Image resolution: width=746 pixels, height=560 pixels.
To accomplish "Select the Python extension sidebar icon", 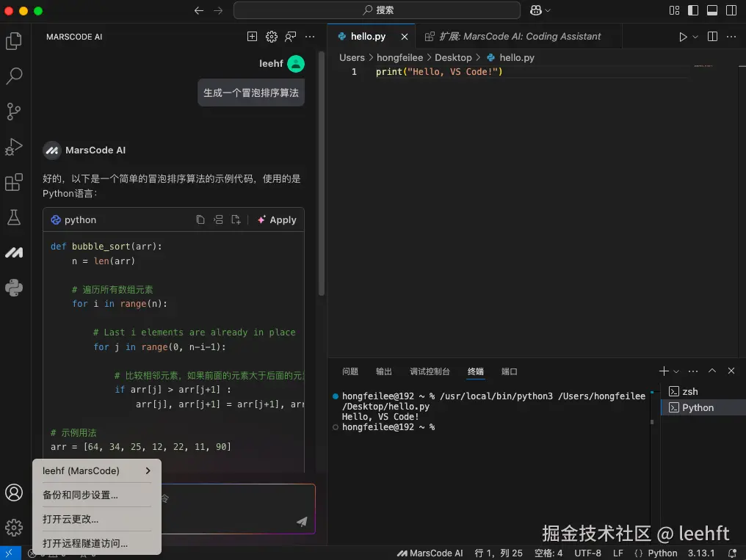I will (x=15, y=288).
